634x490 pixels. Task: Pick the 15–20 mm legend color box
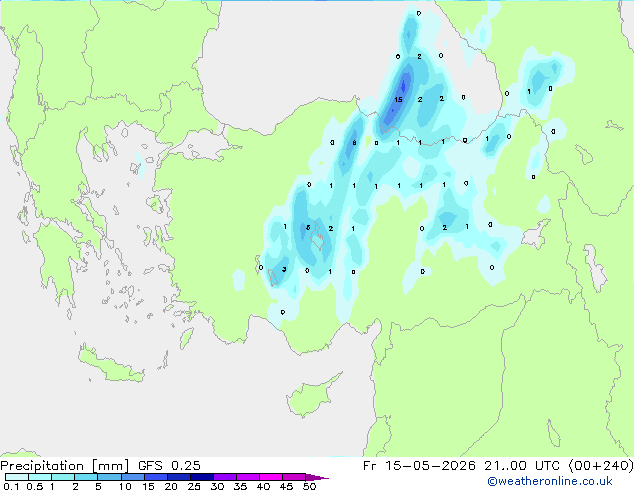(x=156, y=477)
